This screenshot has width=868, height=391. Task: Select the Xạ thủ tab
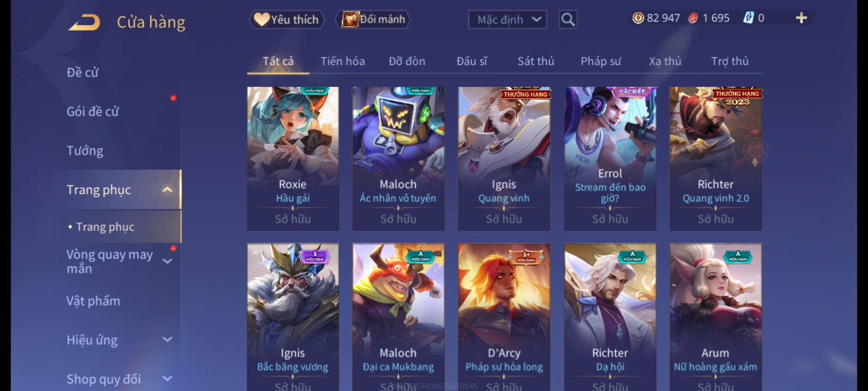665,62
